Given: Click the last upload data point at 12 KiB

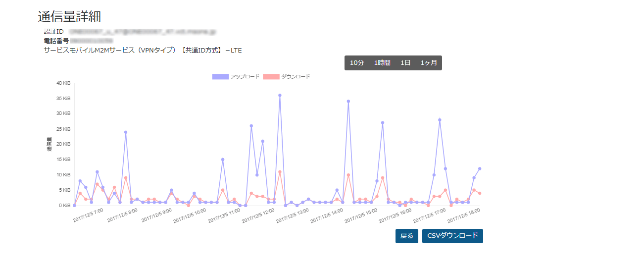Looking at the screenshot, I should (480, 168).
